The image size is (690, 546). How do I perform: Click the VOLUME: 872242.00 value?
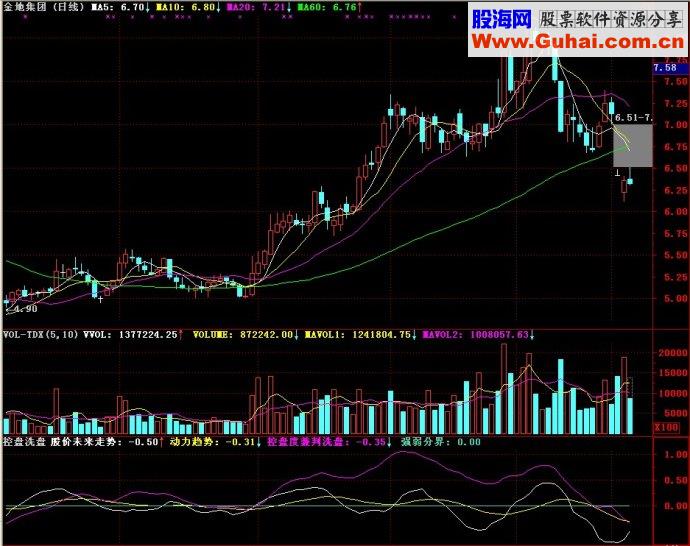246,334
